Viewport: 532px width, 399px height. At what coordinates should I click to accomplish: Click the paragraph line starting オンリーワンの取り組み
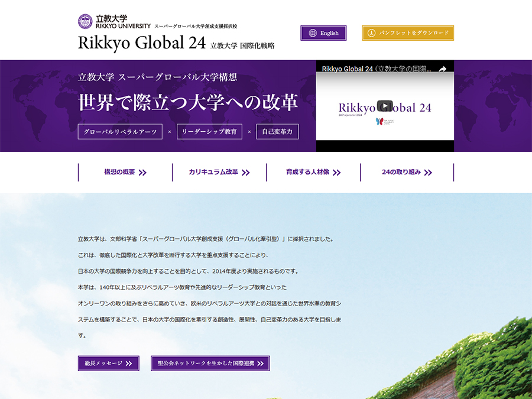click(x=210, y=304)
